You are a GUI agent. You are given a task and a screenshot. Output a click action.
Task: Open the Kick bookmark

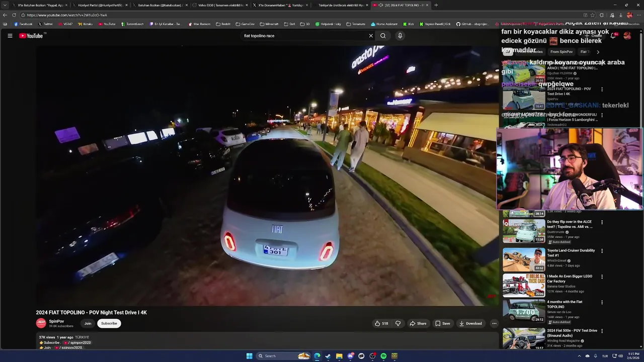pyautogui.click(x=409, y=24)
